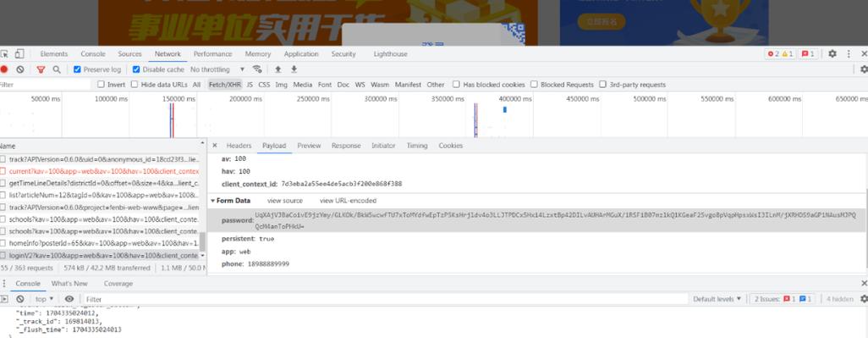Tick the checkbox beside getTimeLineDetails request
The height and width of the screenshot is (338, 868).
pyautogui.click(x=3, y=183)
